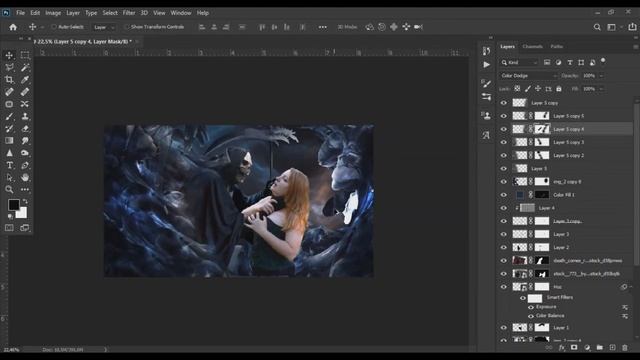Screen dimensions: 640x360
Task: Open the share icon at top right
Action: [x=632, y=27]
